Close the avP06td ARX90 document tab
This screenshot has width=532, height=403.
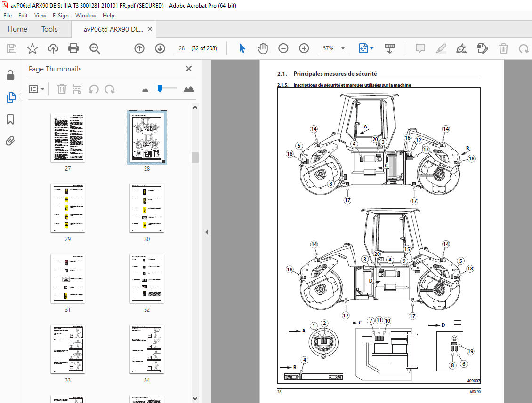click(150, 29)
